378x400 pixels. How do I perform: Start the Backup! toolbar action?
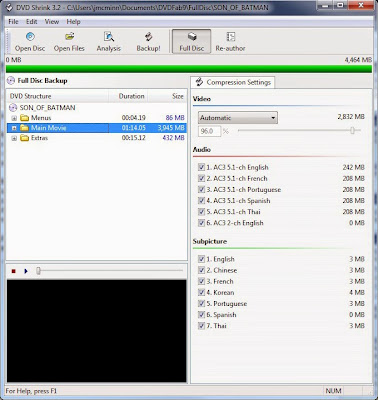[x=148, y=41]
